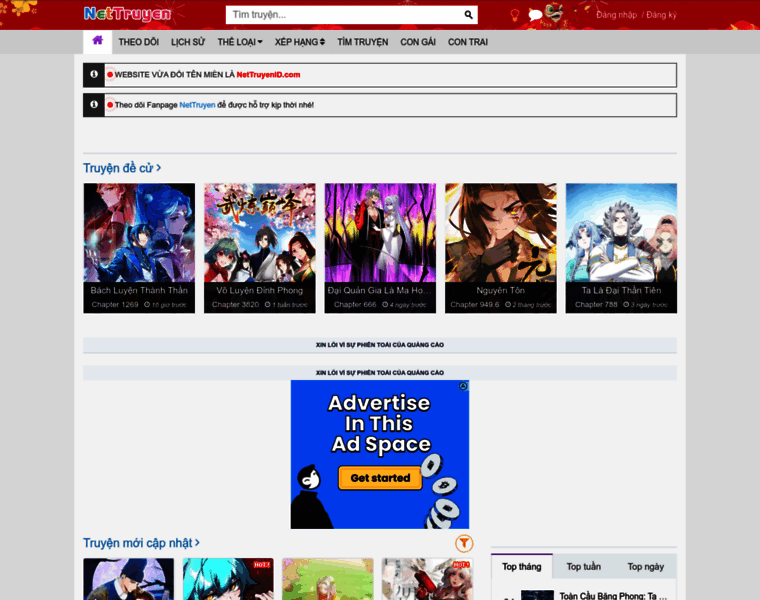Open the teal-haired HOT comic cover
Image resolution: width=760 pixels, height=600 pixels.
coord(228,579)
